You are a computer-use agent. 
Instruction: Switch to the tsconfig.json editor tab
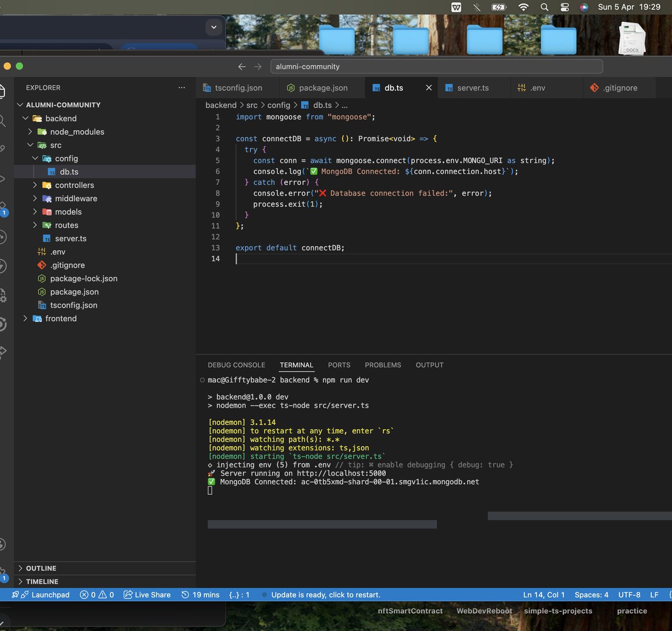point(238,88)
